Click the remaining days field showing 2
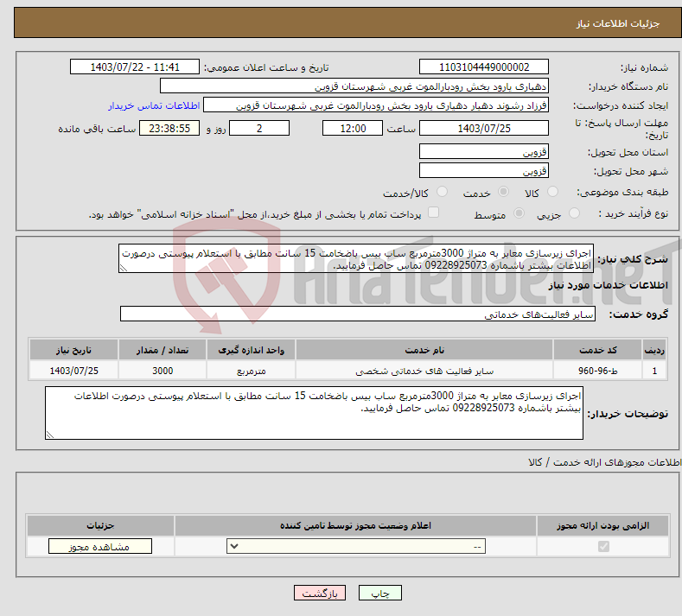Image resolution: width=682 pixels, height=616 pixels. 259,128
